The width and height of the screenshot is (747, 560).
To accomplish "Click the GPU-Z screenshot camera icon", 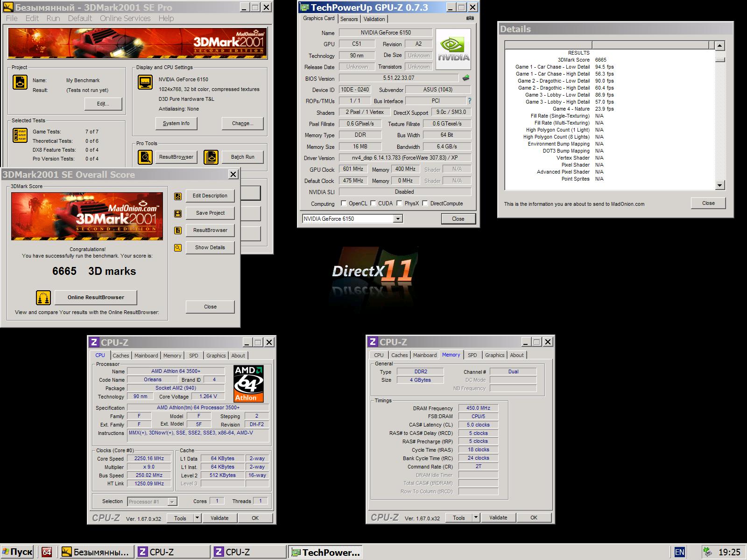I will pos(470,18).
